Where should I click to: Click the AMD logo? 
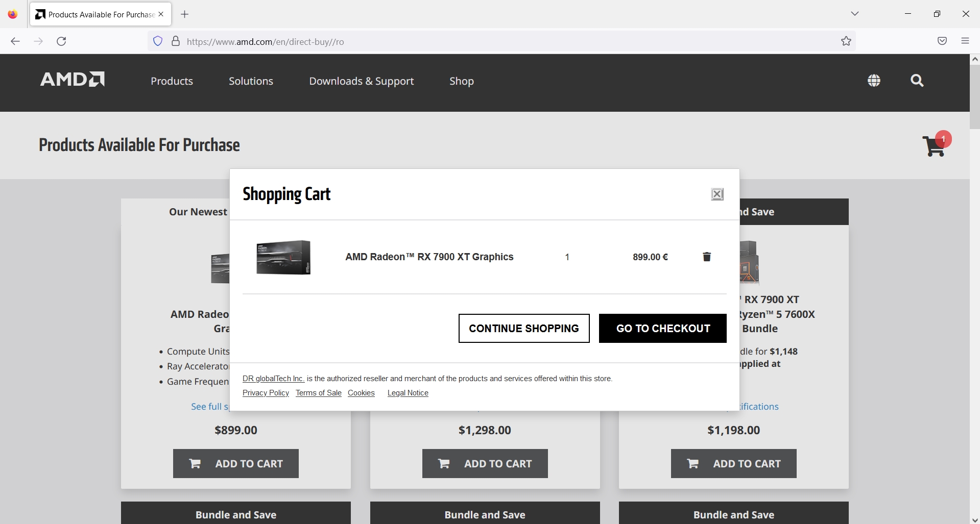click(71, 80)
